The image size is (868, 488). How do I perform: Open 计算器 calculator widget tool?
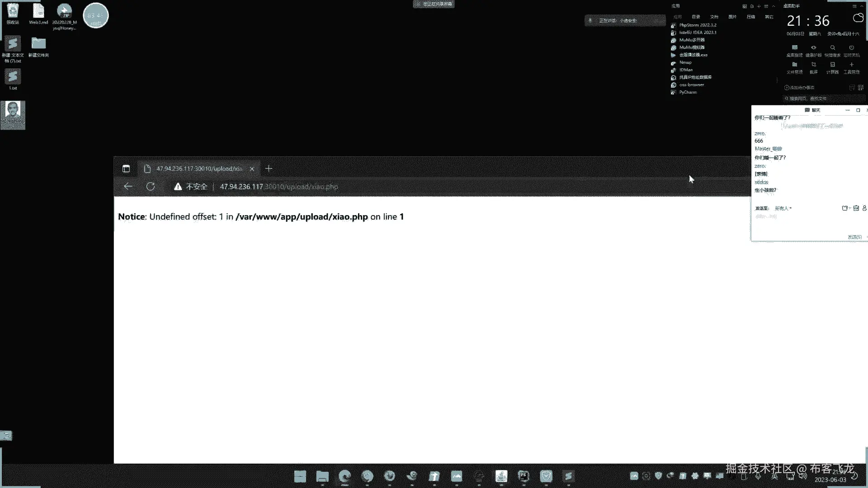tap(832, 67)
